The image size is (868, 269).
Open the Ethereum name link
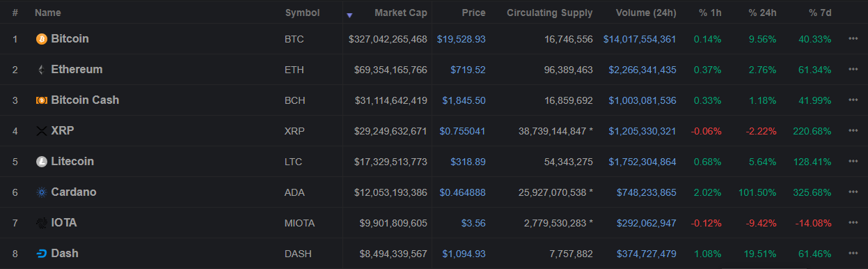click(x=77, y=70)
